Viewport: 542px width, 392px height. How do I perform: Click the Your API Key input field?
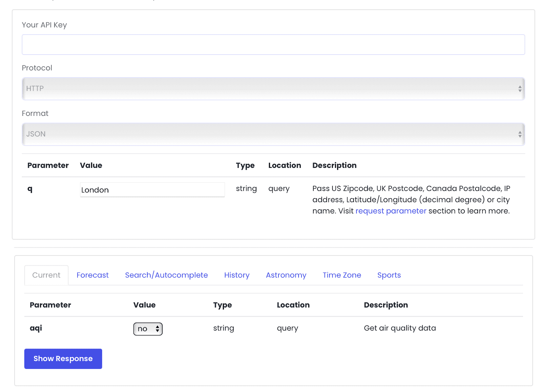point(273,44)
